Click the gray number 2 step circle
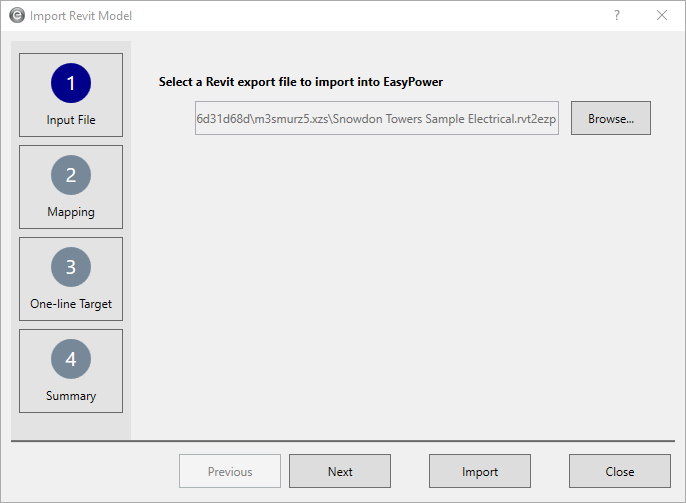 pyautogui.click(x=71, y=175)
